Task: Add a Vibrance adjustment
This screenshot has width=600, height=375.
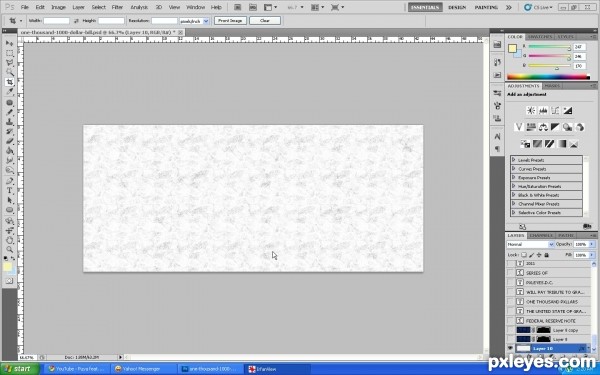Action: pos(518,127)
